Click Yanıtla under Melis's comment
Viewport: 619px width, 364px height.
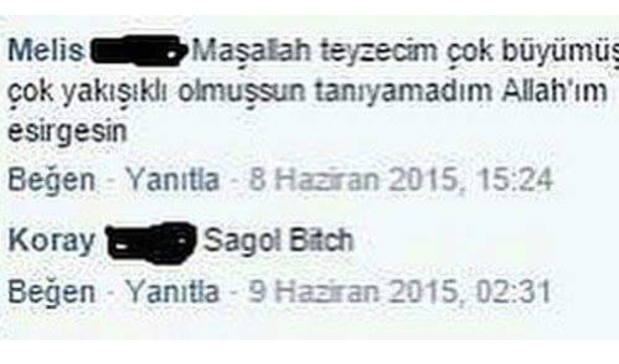pyautogui.click(x=172, y=180)
